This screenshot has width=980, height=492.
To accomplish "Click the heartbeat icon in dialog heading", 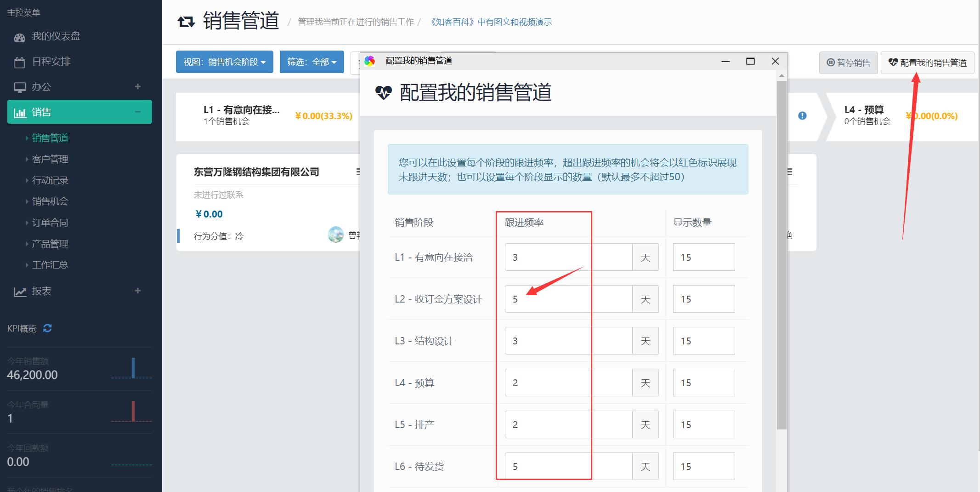I will click(x=384, y=92).
